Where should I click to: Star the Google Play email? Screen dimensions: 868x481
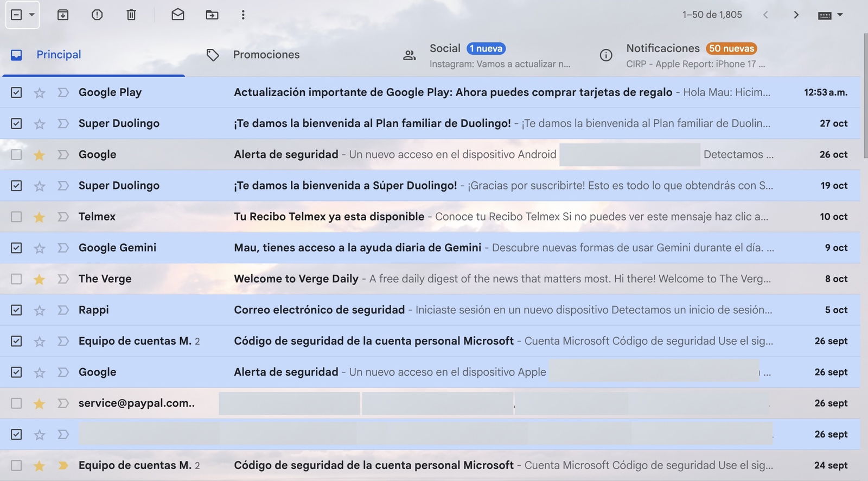point(39,93)
